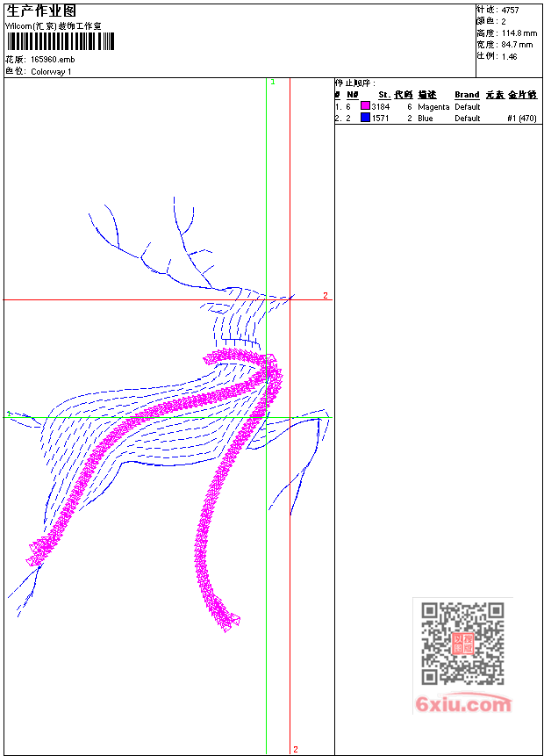544x756 pixels.
Task: Click the scale value 1.46
Action: [509, 56]
